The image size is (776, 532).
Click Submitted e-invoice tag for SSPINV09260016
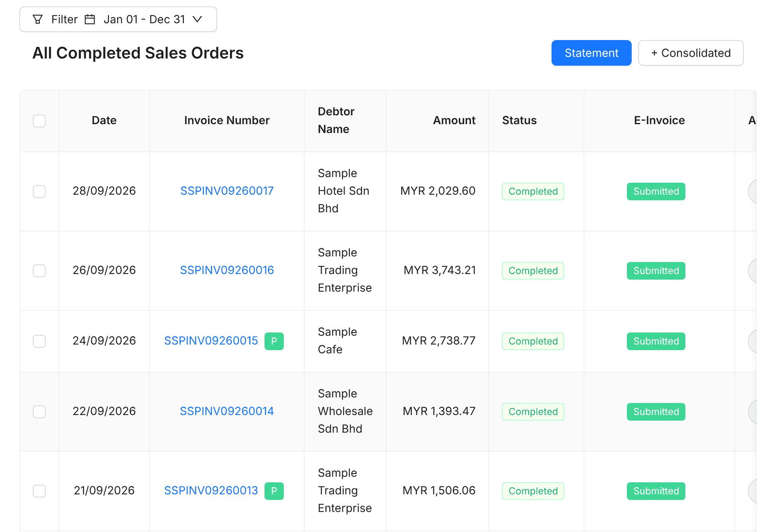click(656, 270)
